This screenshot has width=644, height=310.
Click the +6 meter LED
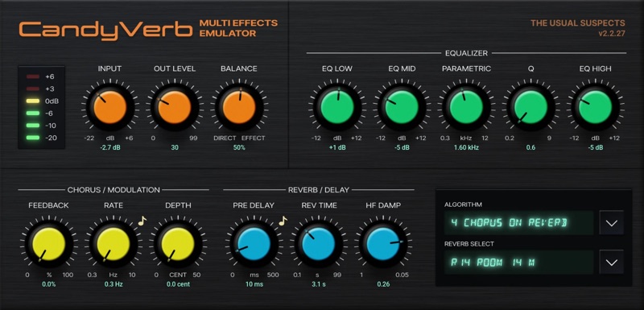pos(32,76)
